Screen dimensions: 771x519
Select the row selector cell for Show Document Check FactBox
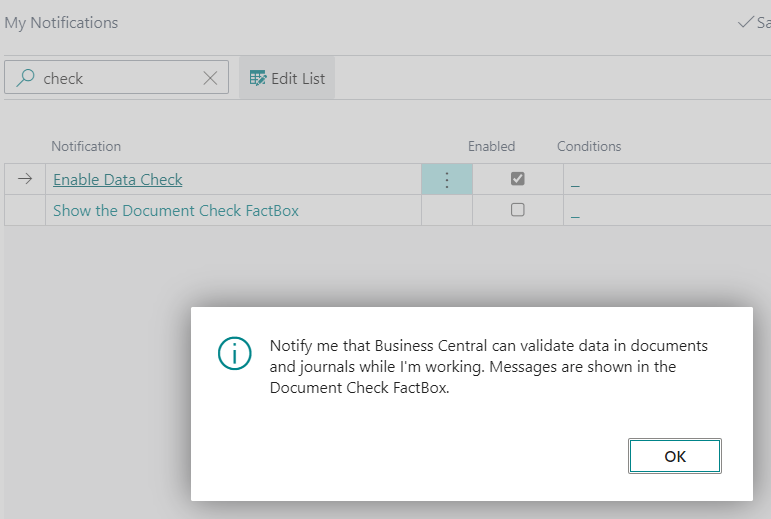[x=25, y=211]
